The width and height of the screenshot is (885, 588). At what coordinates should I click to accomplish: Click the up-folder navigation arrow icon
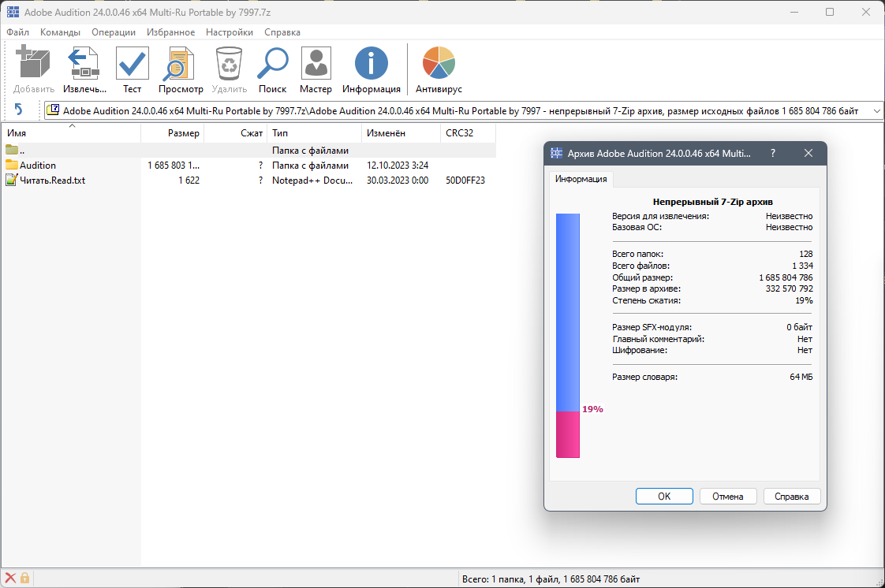pos(20,110)
